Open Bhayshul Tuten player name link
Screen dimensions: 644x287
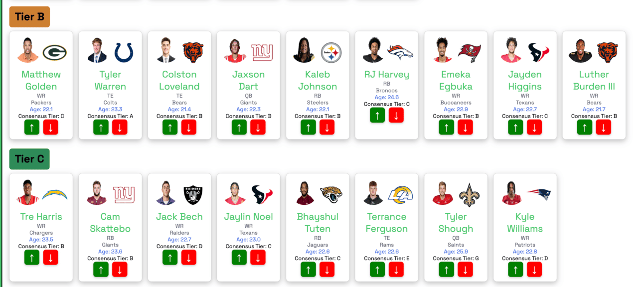pyautogui.click(x=318, y=223)
